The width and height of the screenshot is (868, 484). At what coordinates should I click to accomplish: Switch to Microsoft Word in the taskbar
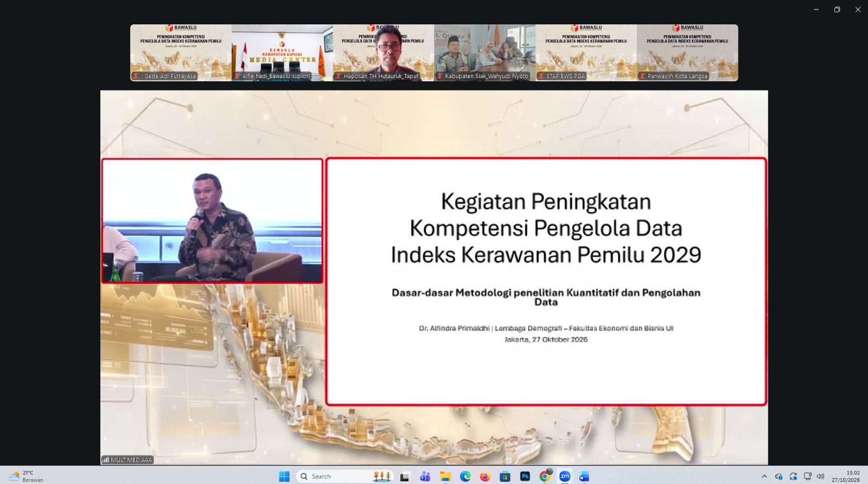pyautogui.click(x=584, y=476)
